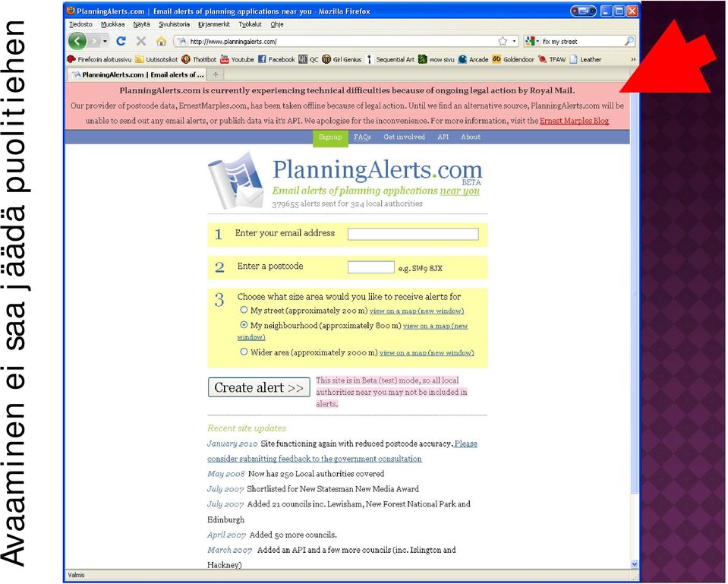Click the Create alert >> button
Screen dimensions: 728x584
point(259,387)
